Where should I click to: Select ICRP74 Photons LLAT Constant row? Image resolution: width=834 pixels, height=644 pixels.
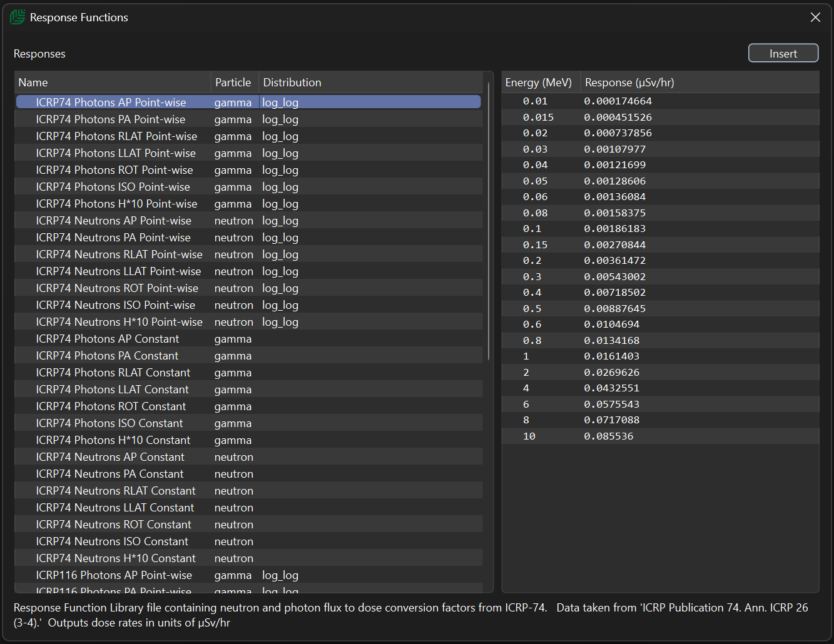pyautogui.click(x=248, y=390)
